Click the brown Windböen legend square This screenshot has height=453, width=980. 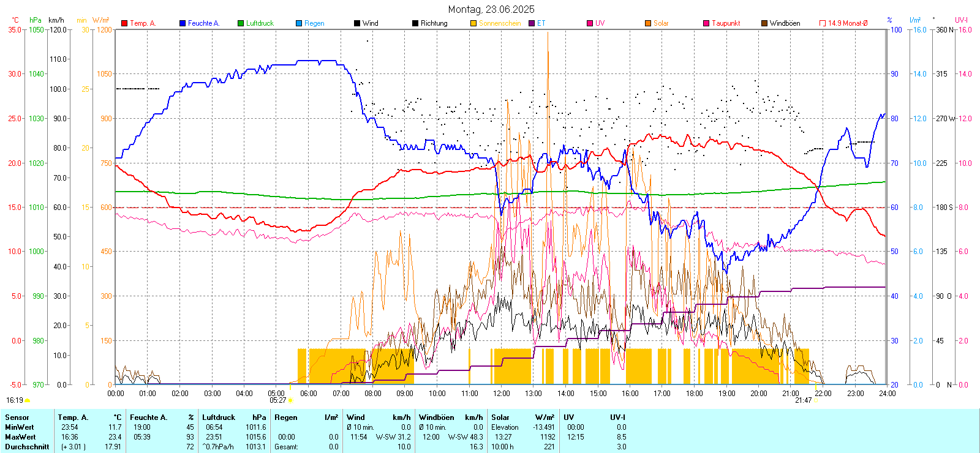764,23
